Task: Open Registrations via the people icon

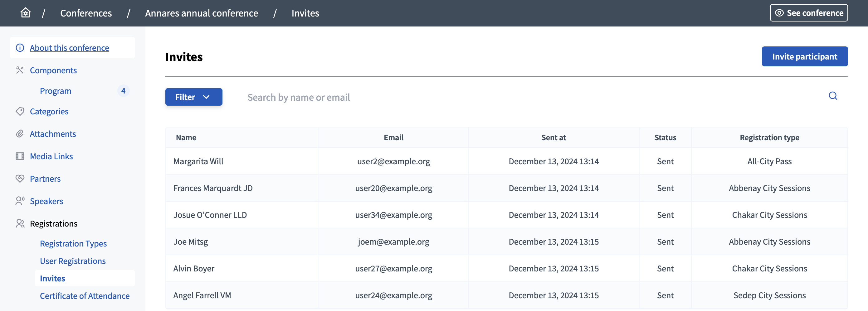Action: [x=20, y=223]
